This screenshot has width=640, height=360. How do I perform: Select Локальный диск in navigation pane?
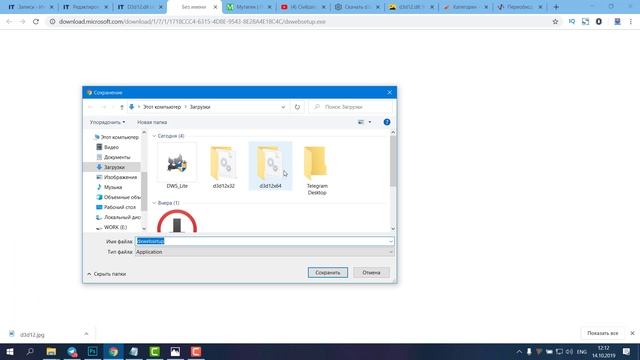point(118,217)
